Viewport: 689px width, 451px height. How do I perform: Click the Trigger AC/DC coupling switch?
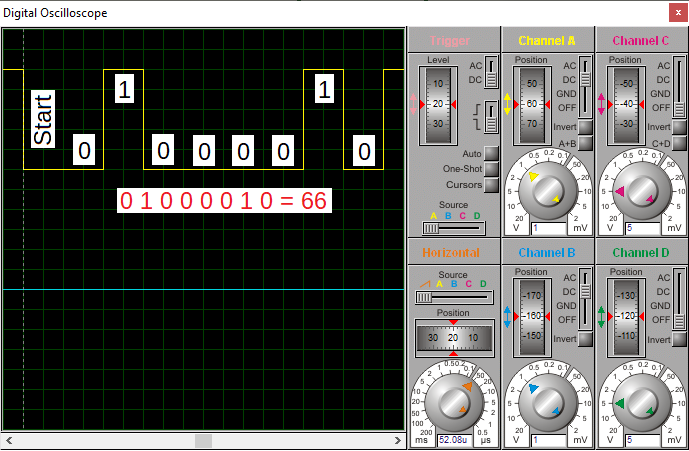click(x=491, y=73)
